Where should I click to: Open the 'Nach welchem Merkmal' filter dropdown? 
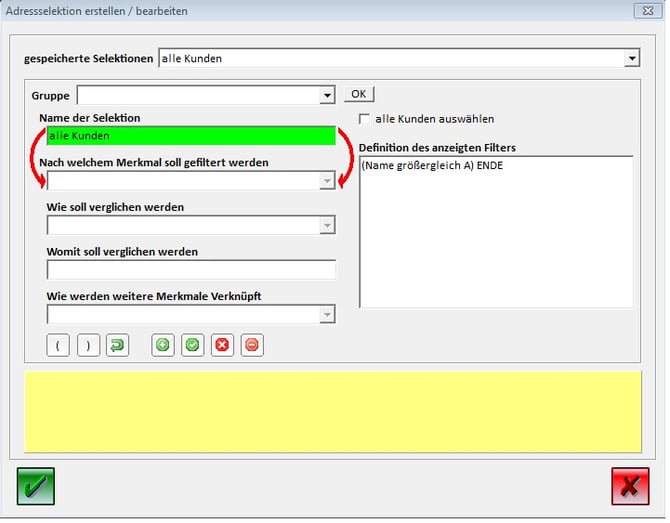click(x=327, y=181)
